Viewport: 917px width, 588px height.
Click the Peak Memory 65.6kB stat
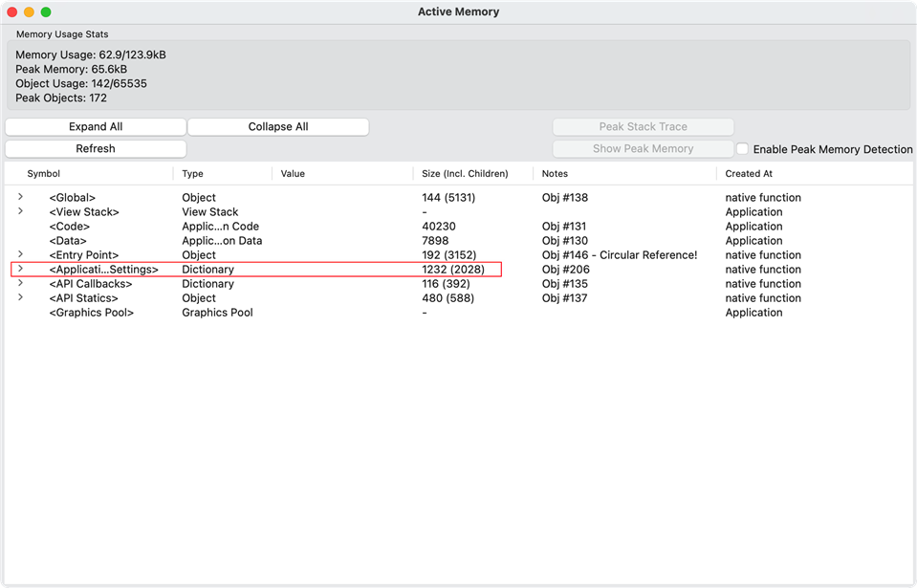coord(72,69)
